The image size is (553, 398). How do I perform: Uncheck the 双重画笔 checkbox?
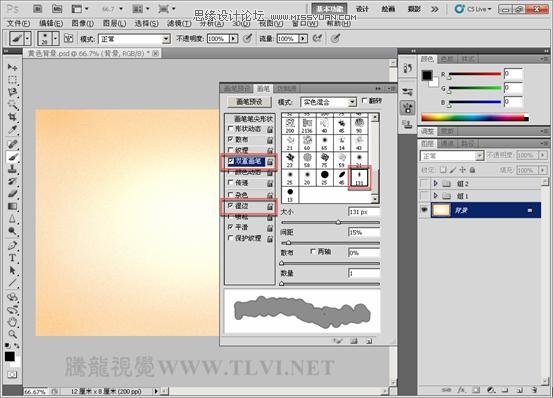pos(231,161)
